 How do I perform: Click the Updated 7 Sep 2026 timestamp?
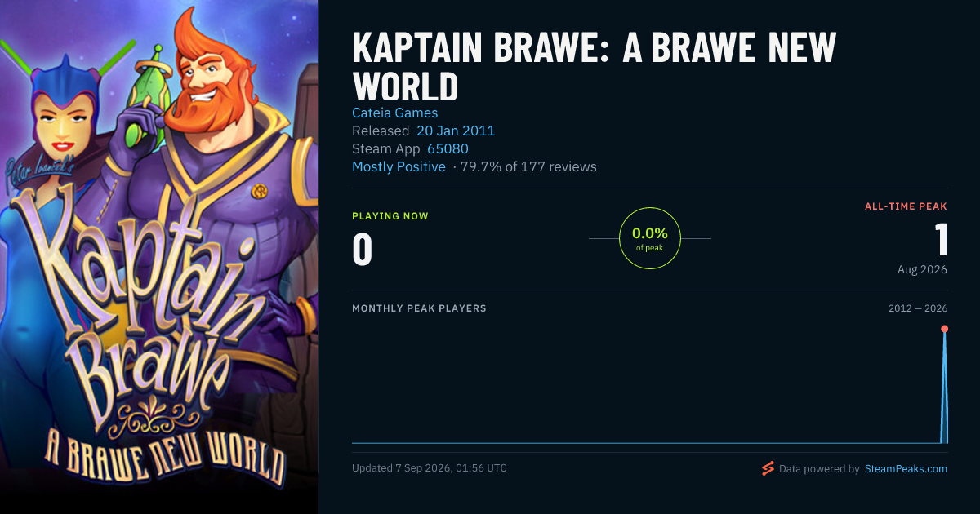click(x=430, y=468)
